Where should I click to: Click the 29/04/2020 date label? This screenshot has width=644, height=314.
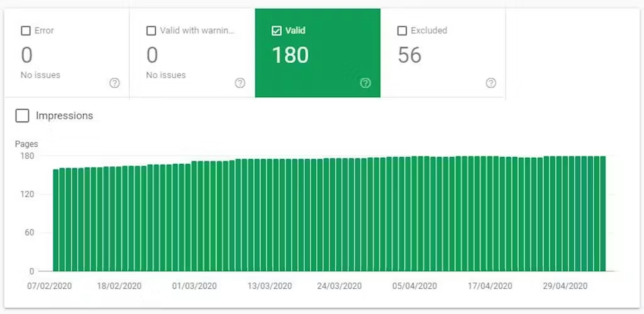(565, 286)
